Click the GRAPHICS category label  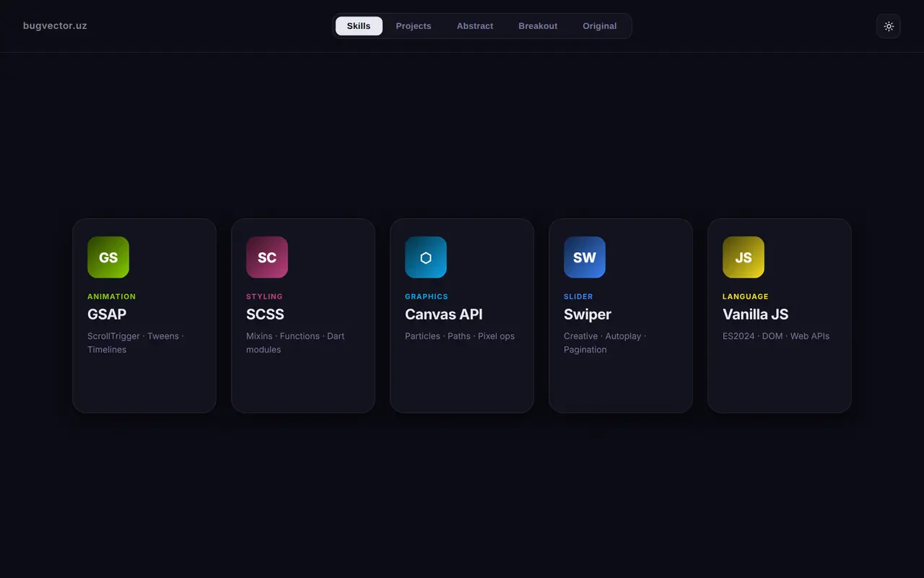pos(427,296)
